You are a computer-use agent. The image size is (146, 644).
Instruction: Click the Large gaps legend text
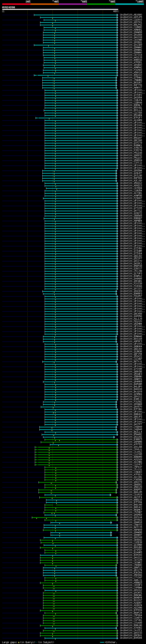(x=28, y=642)
